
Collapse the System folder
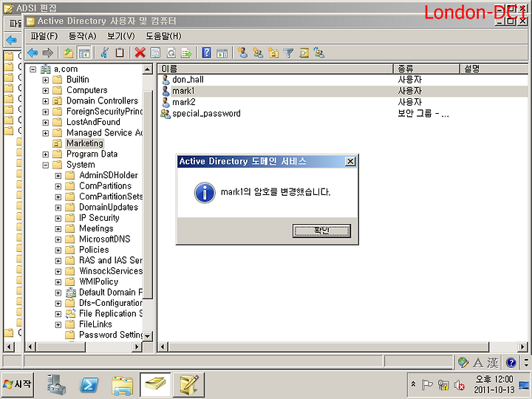click(46, 166)
